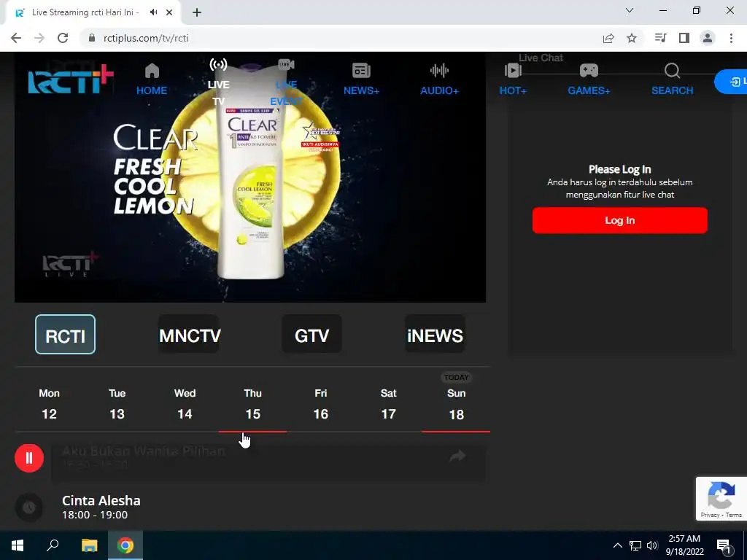Show hidden system tray icons
Viewport: 747px width, 560px height.
617,545
